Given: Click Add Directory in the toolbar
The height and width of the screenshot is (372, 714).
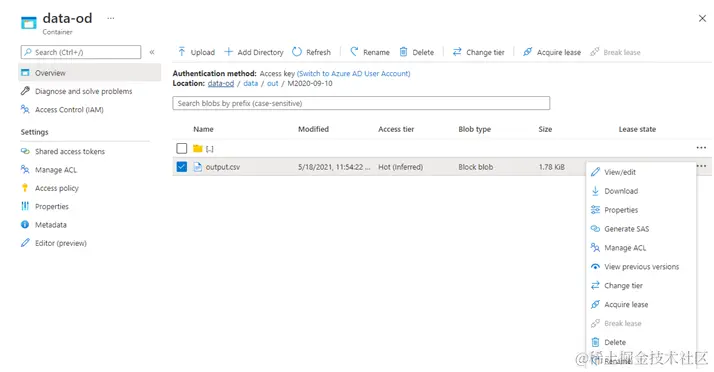Looking at the screenshot, I should point(254,52).
